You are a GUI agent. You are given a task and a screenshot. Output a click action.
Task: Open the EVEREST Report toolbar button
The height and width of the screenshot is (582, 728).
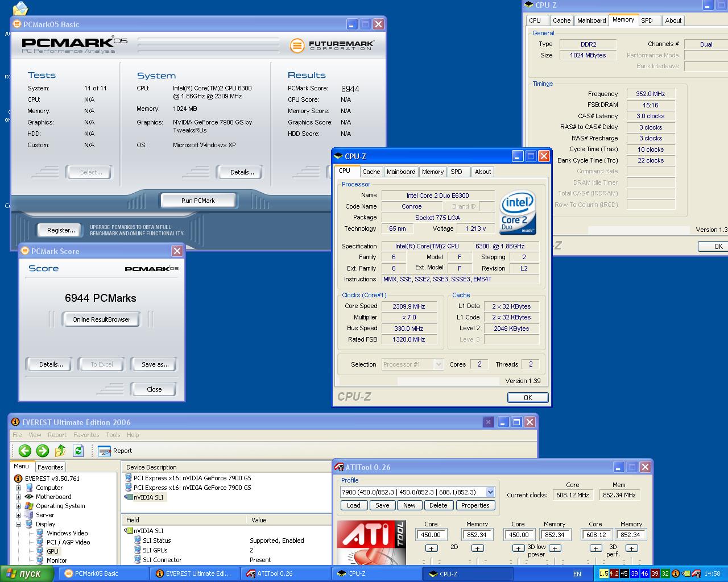point(115,451)
